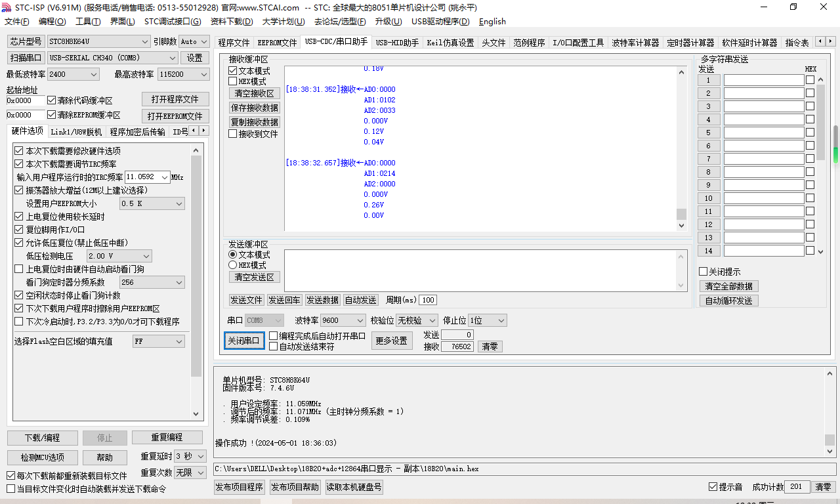Viewport: 840px width, 504px height.
Task: Open the 低压检测电压 2.00 V dropdown
Action: [119, 256]
